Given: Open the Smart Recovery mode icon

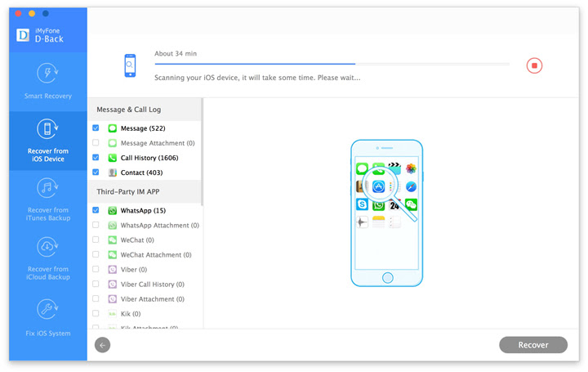Looking at the screenshot, I should coord(47,74).
